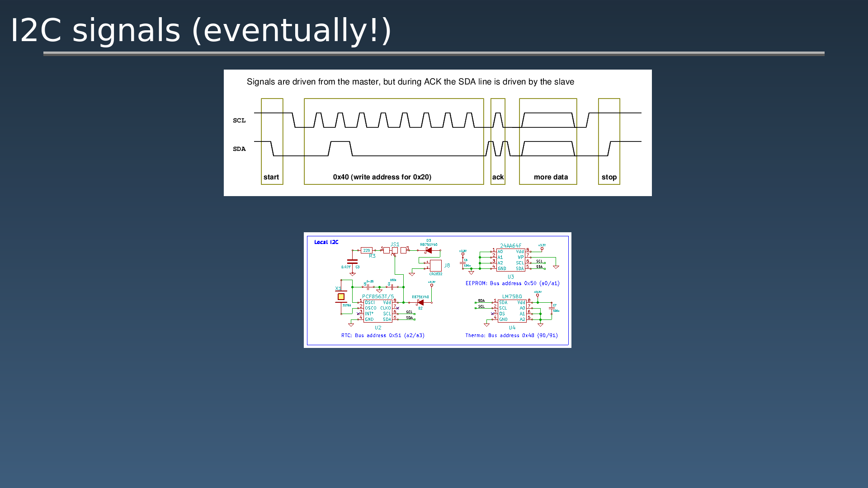Image resolution: width=868 pixels, height=488 pixels.
Task: Click the 'JS1' jumper label
Action: [395, 244]
